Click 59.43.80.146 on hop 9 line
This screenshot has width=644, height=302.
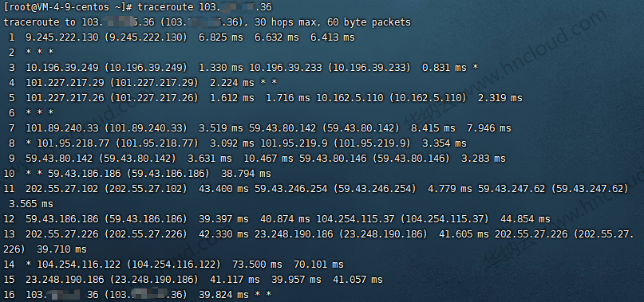(x=333, y=159)
